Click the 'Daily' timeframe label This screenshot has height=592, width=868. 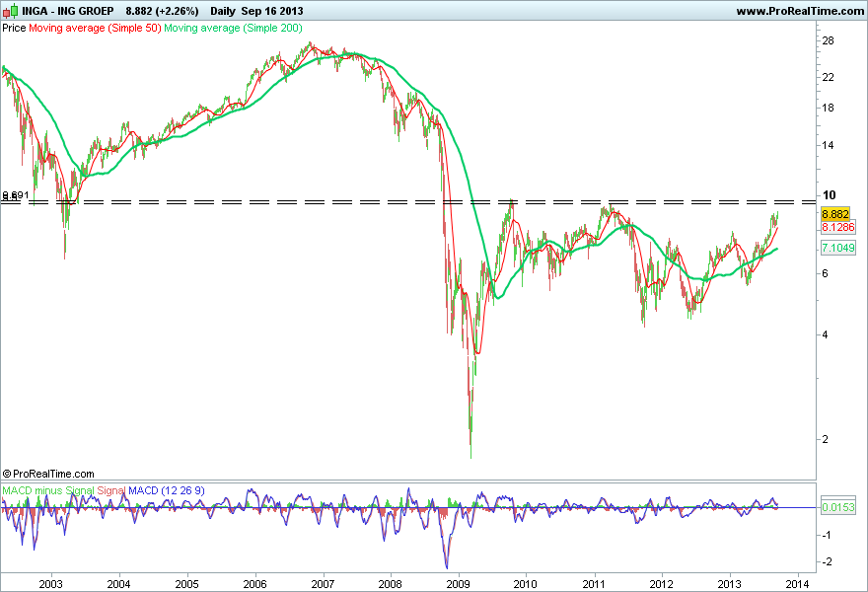click(x=223, y=11)
